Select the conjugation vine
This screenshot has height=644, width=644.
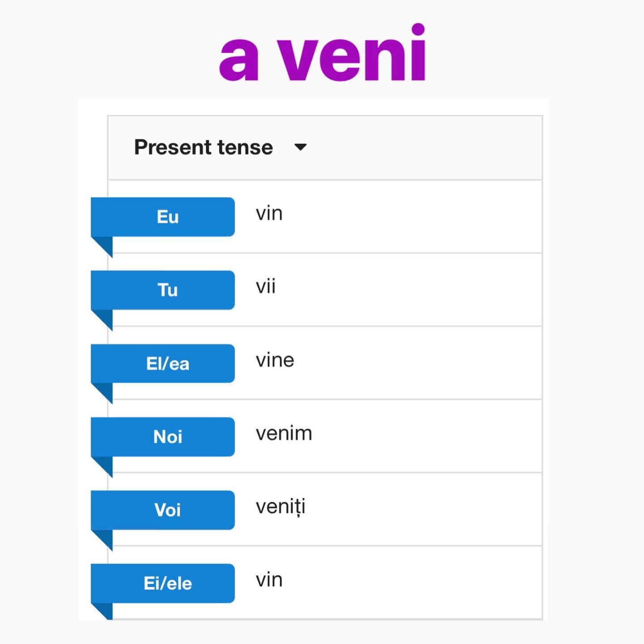pyautogui.click(x=275, y=360)
